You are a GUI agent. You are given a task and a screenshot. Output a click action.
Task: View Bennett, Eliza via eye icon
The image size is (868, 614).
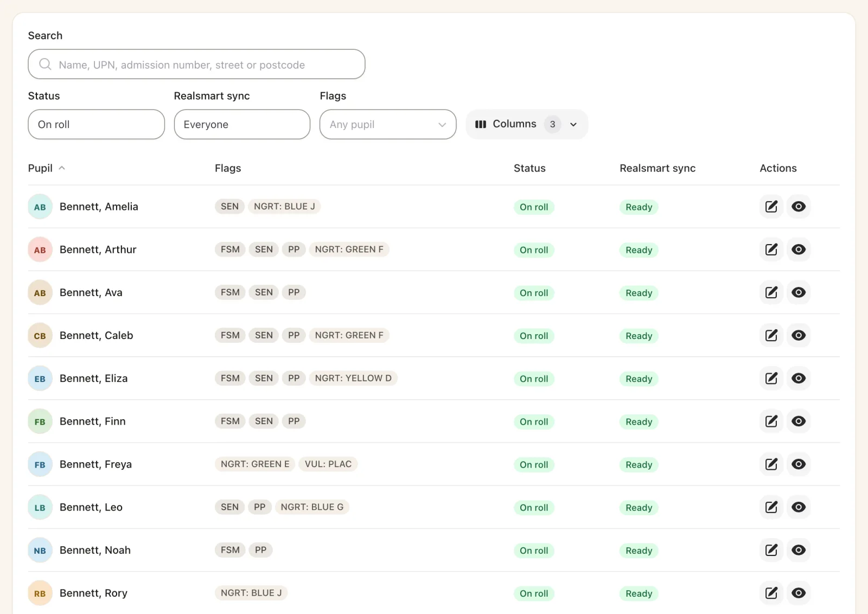click(x=798, y=378)
